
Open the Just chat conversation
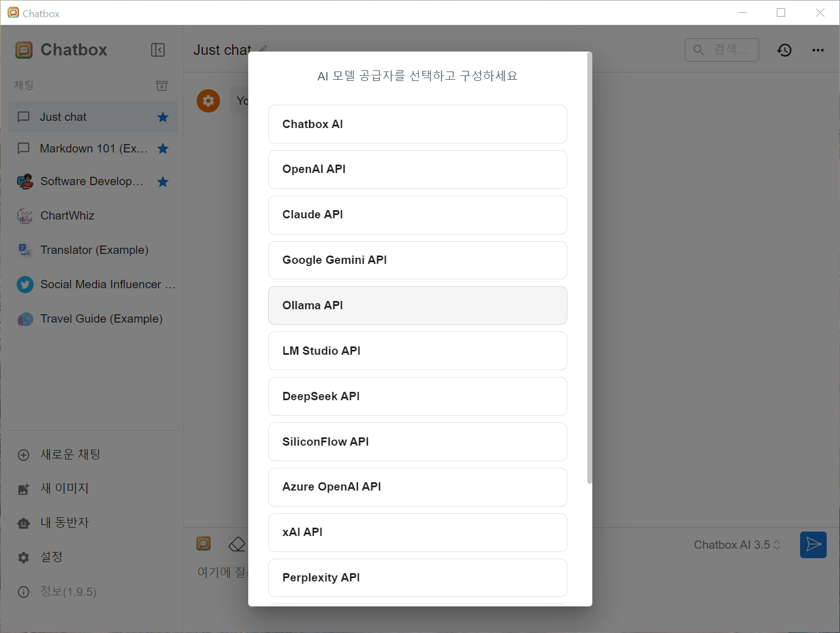pos(93,117)
